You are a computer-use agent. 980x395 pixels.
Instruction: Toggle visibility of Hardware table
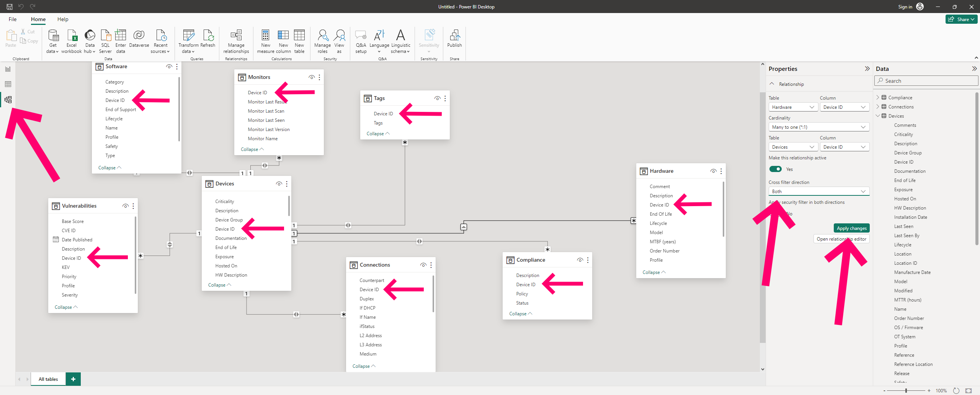pyautogui.click(x=713, y=171)
